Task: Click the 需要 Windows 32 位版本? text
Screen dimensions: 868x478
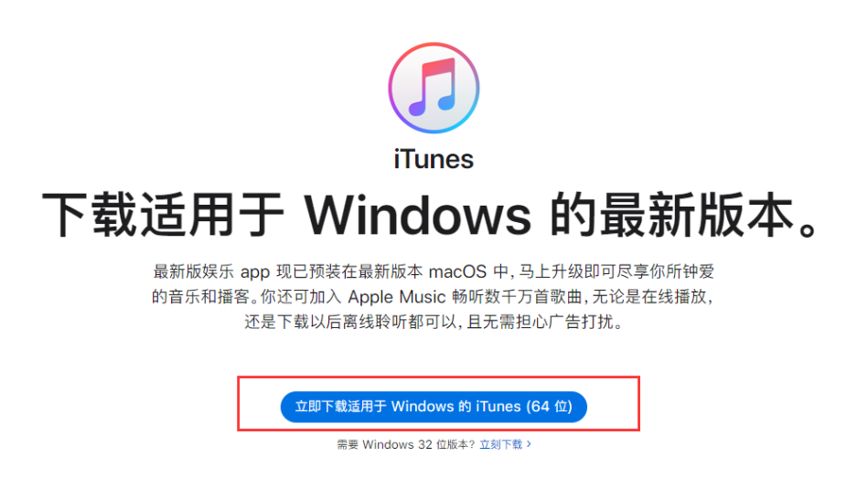Action: (x=406, y=444)
